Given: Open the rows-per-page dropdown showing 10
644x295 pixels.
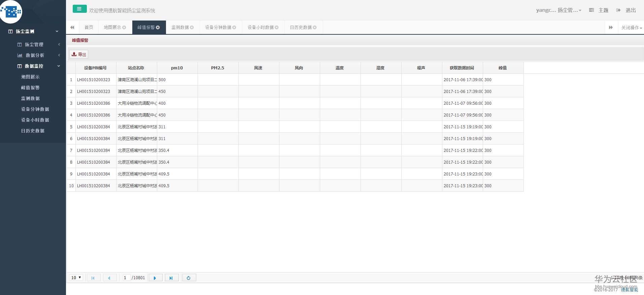Looking at the screenshot, I should click(76, 278).
